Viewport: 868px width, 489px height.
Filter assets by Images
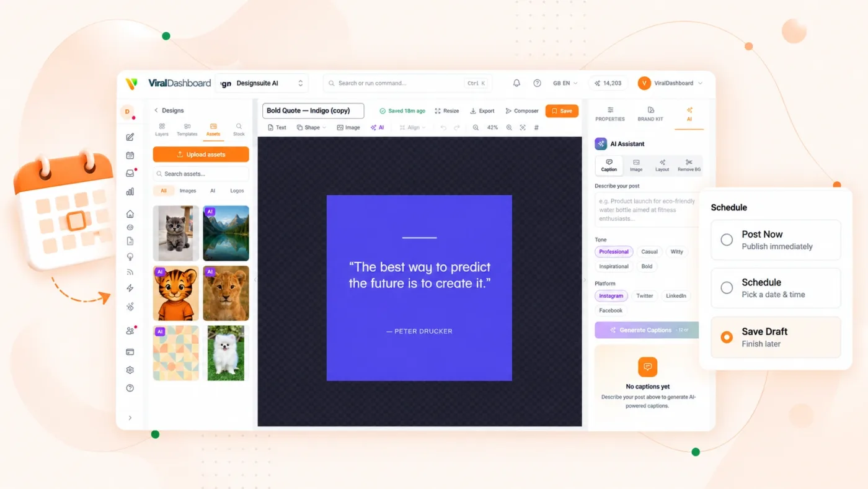(x=188, y=191)
